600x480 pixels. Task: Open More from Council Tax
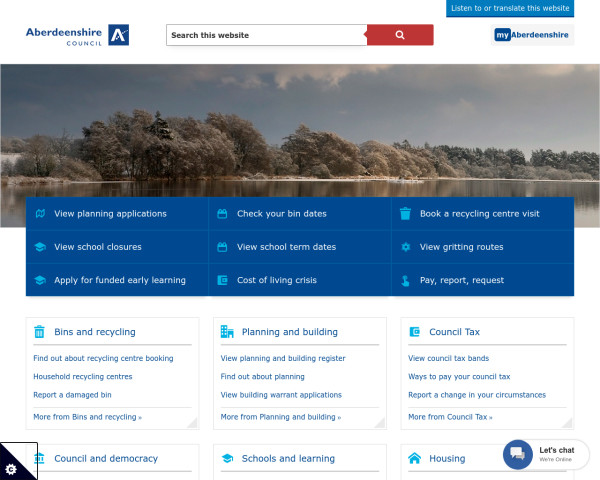450,417
